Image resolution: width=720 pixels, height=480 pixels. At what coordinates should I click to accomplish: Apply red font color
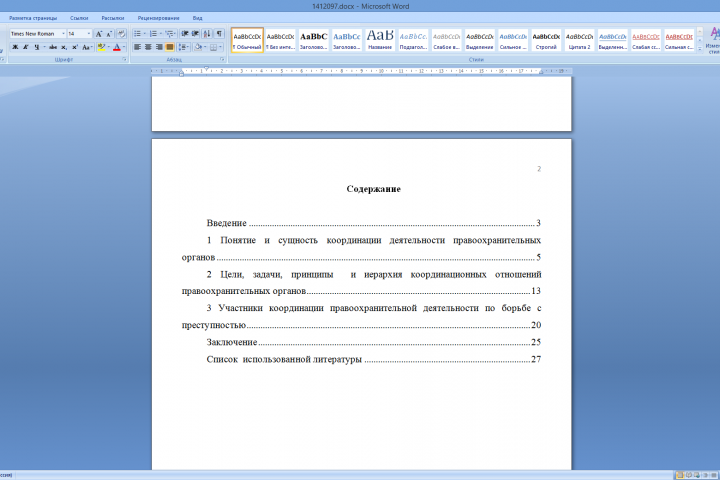(117, 47)
